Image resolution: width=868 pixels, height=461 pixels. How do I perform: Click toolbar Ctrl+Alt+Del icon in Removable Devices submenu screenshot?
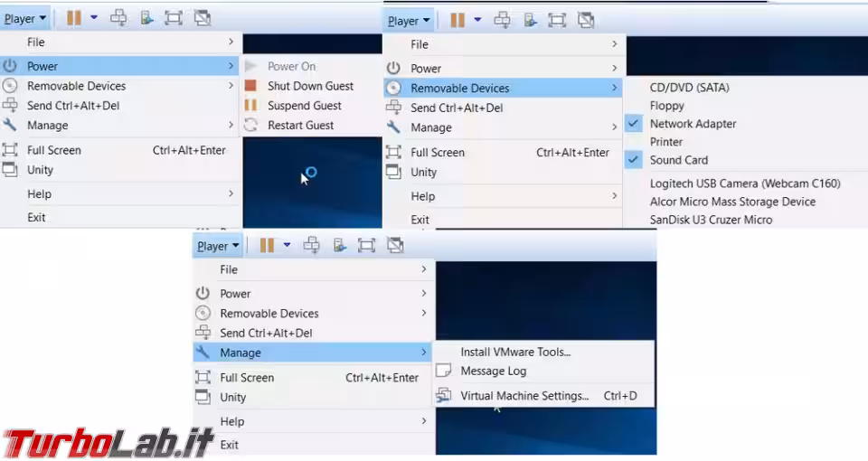pyautogui.click(x=502, y=21)
